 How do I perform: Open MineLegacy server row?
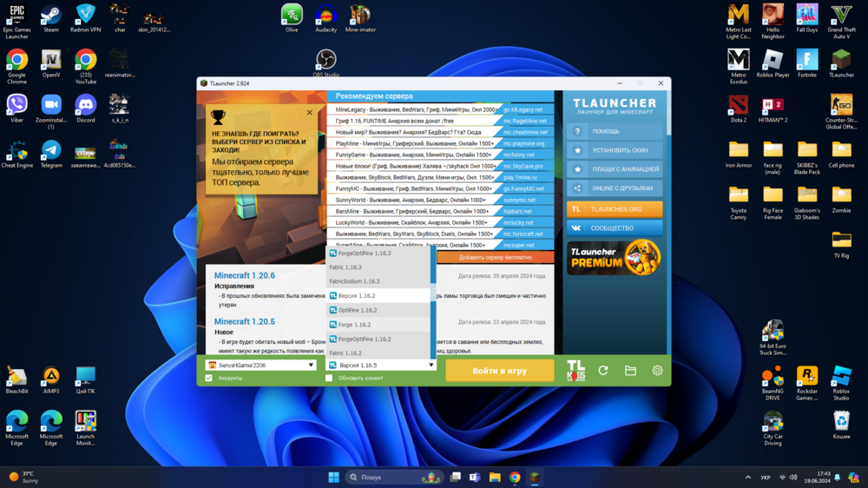[x=440, y=109]
